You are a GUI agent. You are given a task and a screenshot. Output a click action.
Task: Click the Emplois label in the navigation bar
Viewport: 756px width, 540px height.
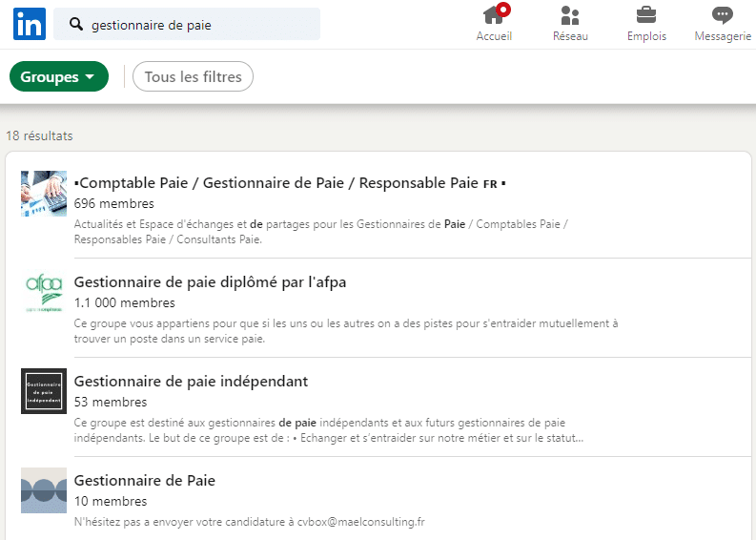646,36
